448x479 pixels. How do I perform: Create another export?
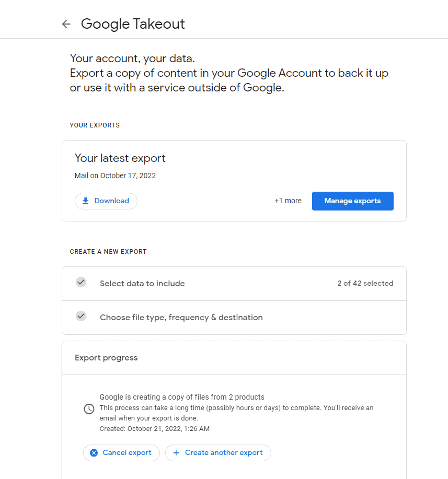[x=218, y=453]
